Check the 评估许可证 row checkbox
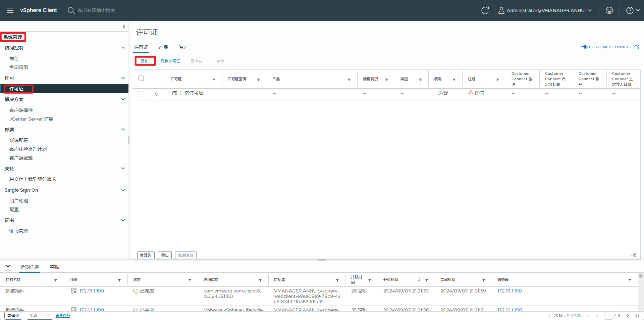The width and height of the screenshot is (644, 320). (142, 94)
